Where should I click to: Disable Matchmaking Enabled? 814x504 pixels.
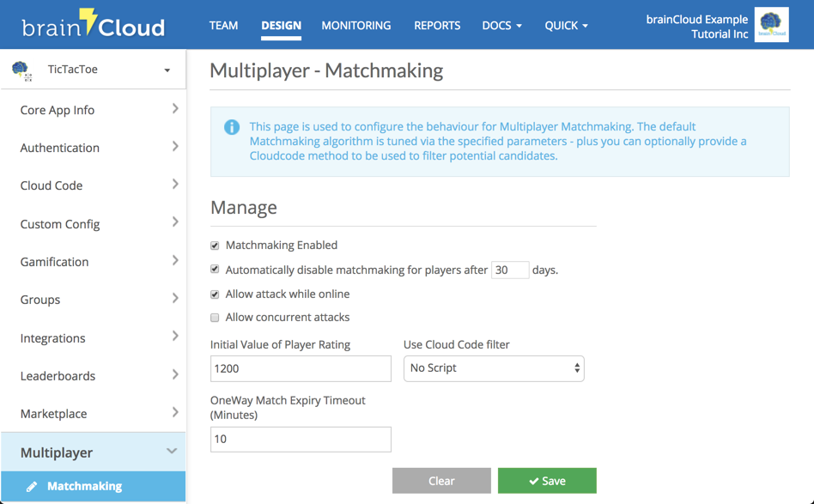[x=214, y=245]
